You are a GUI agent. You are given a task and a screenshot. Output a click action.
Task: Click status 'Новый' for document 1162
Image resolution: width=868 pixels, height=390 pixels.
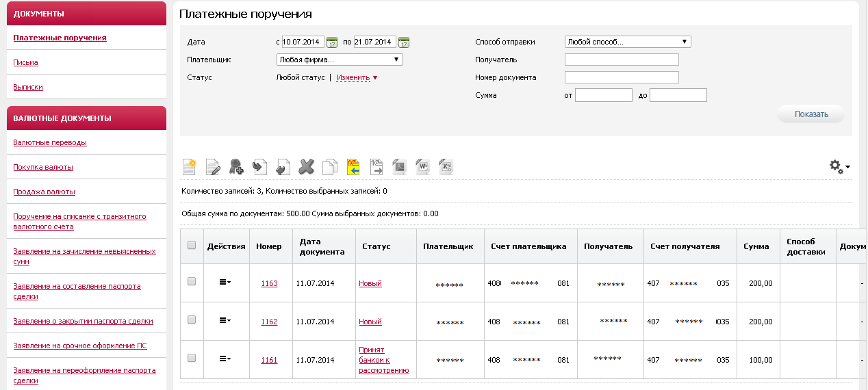coord(370,322)
